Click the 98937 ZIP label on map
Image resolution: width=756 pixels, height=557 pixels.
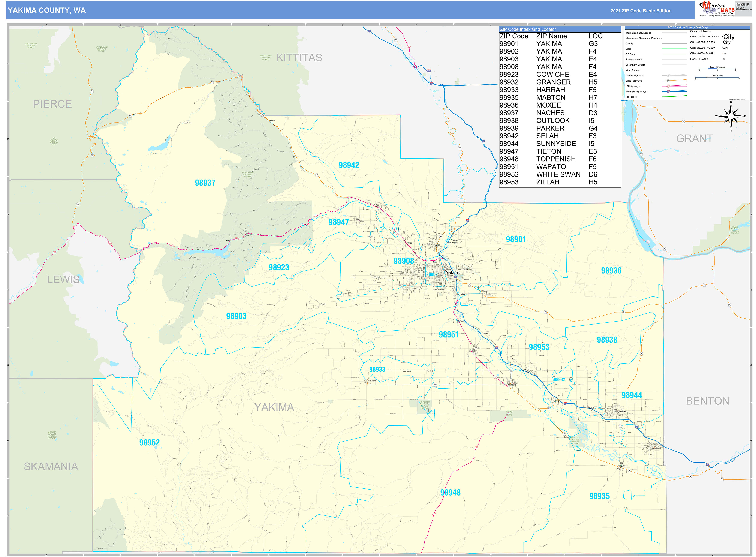205,183
